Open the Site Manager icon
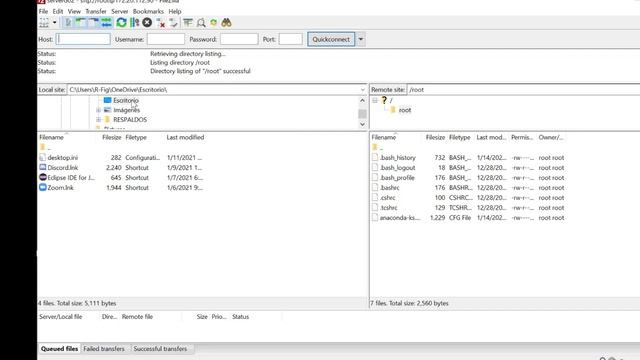Image resolution: width=640 pixels, height=360 pixels. pyautogui.click(x=44, y=23)
